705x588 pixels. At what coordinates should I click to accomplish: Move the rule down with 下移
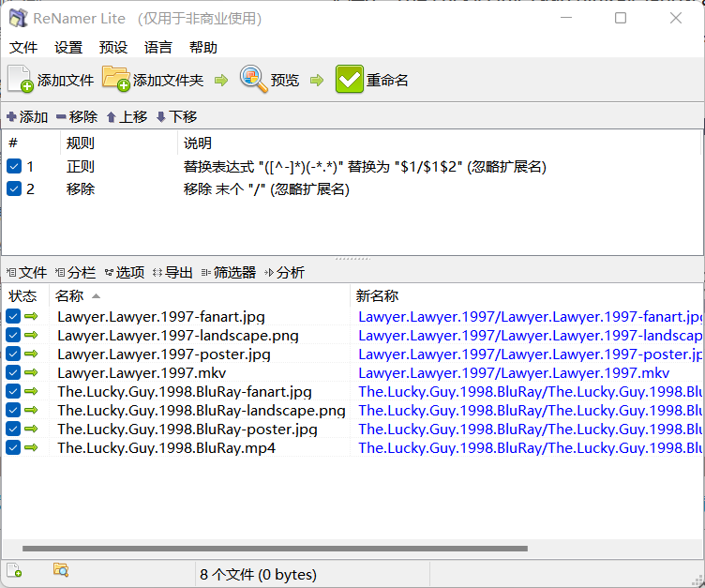point(176,117)
